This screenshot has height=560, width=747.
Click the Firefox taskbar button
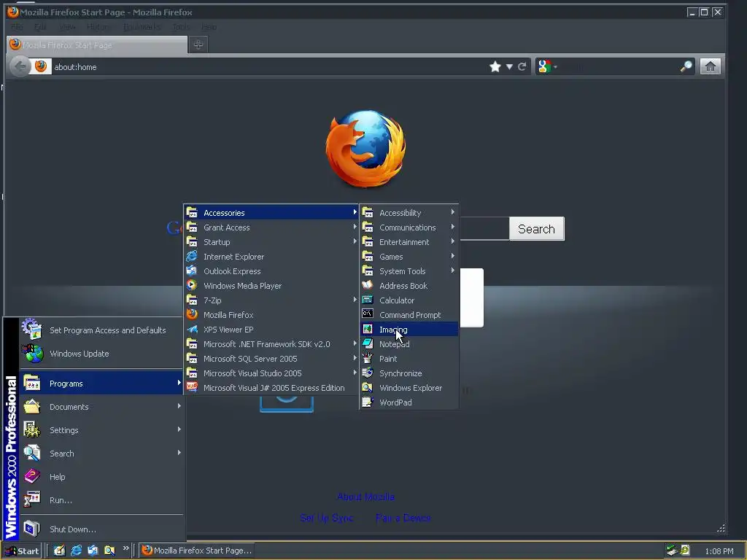pos(197,551)
